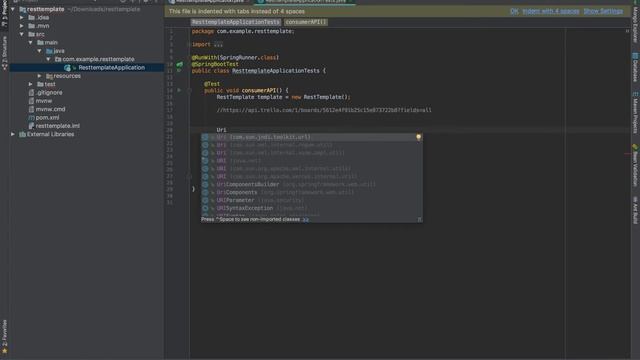Collapse the java folder arrow
640x360 pixels.
point(40,51)
